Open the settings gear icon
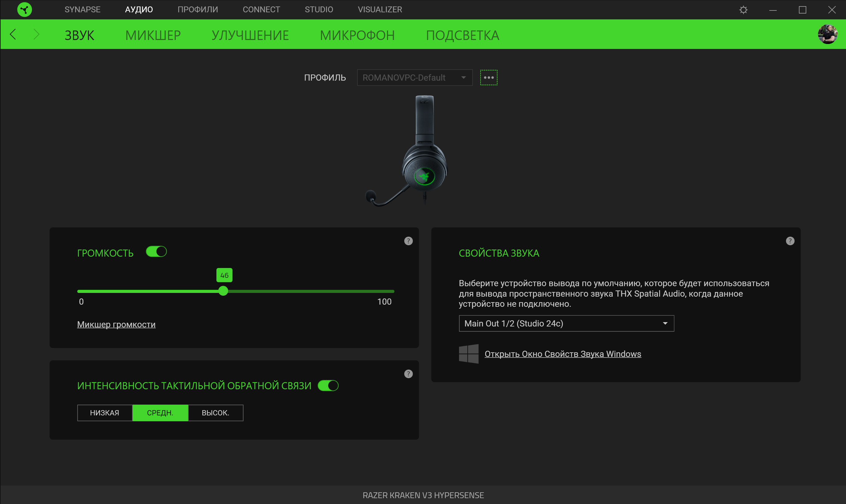Screen dimensions: 846x504 [x=743, y=10]
